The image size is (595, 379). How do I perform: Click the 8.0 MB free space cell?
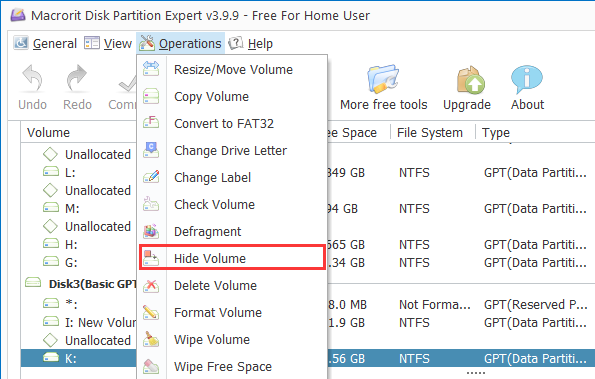348,304
